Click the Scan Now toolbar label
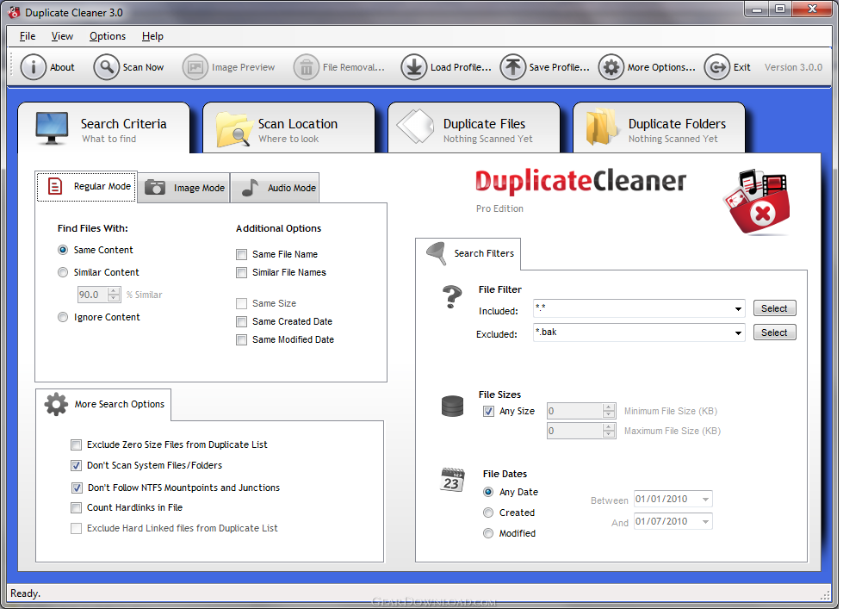This screenshot has width=868, height=609. pyautogui.click(x=143, y=67)
